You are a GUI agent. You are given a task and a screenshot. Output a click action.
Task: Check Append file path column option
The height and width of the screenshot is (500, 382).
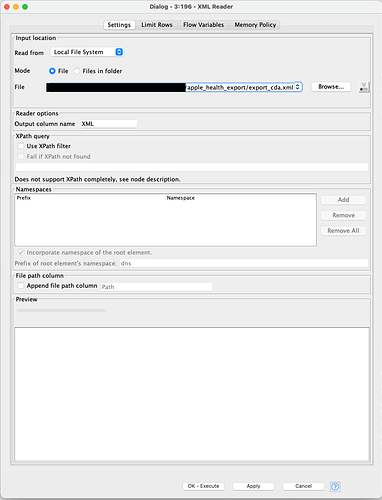[21, 286]
